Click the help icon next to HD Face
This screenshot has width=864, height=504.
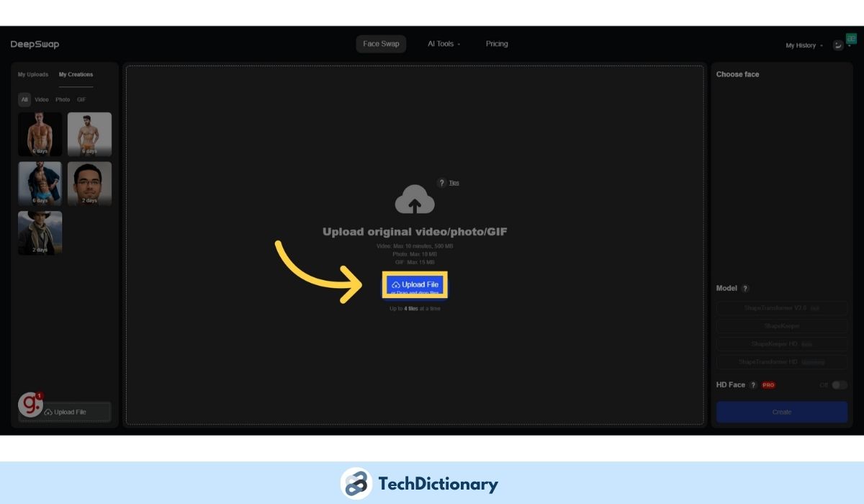[x=753, y=385]
